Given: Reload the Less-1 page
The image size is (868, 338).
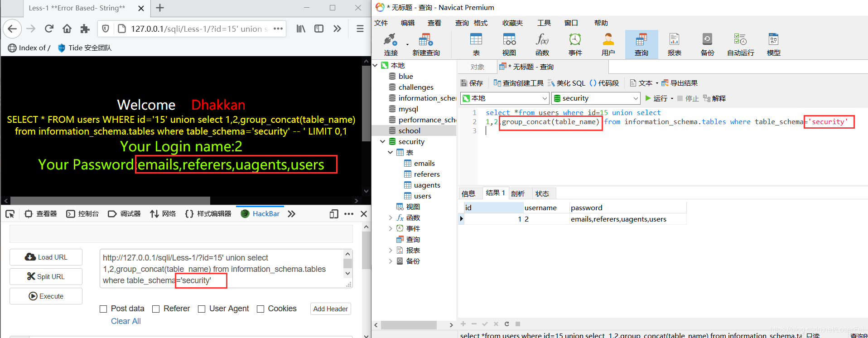Looking at the screenshot, I should (x=49, y=29).
